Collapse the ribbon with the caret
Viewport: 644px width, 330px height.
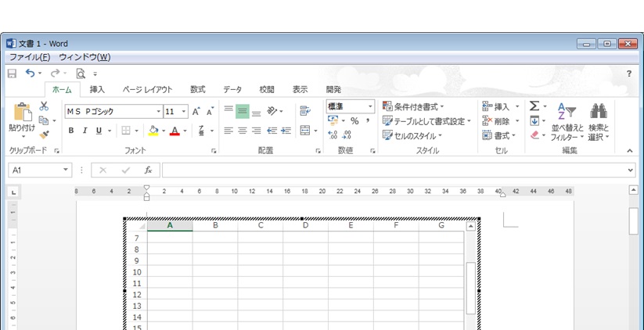click(630, 151)
